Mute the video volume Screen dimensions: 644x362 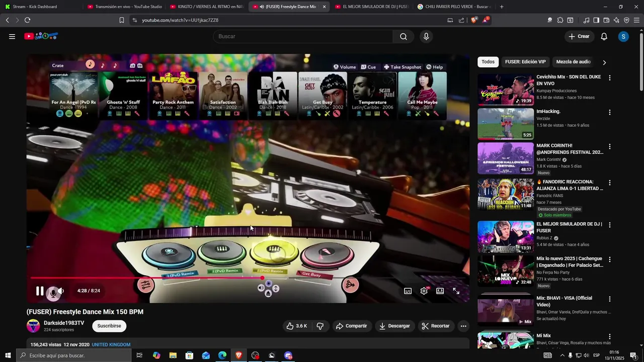coord(60,291)
